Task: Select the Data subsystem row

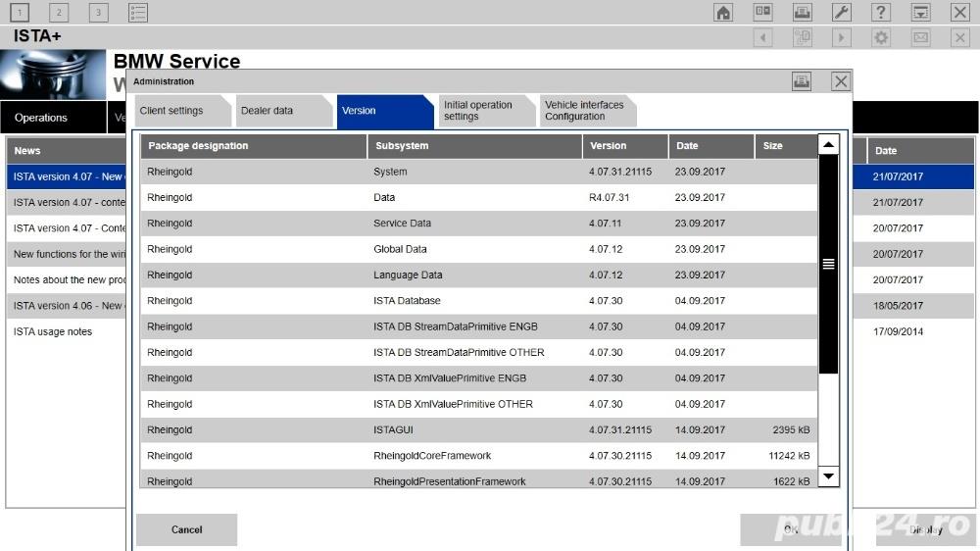Action: [479, 197]
